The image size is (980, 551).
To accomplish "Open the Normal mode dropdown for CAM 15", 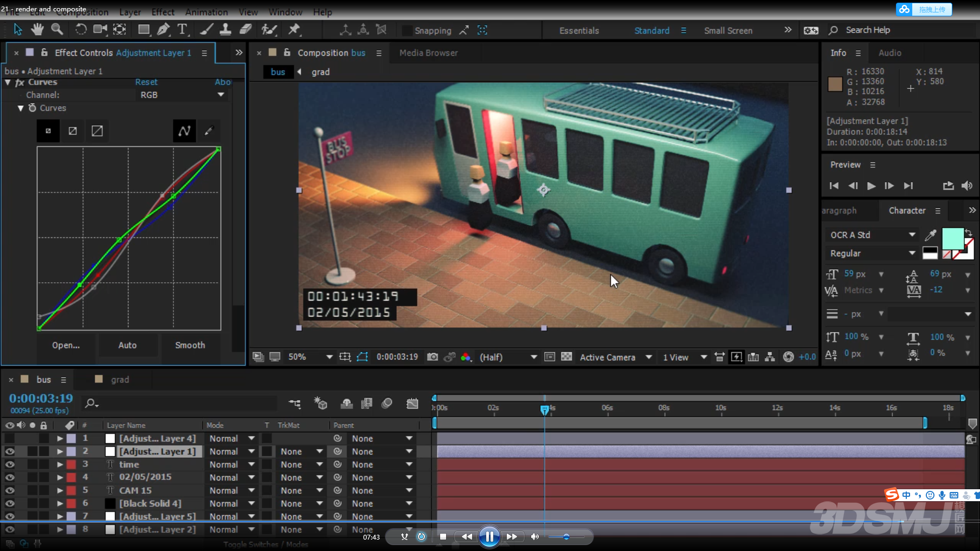I will point(231,490).
